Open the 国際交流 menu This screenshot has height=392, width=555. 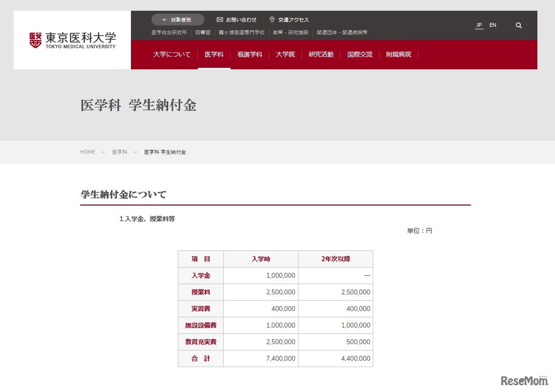pos(360,55)
